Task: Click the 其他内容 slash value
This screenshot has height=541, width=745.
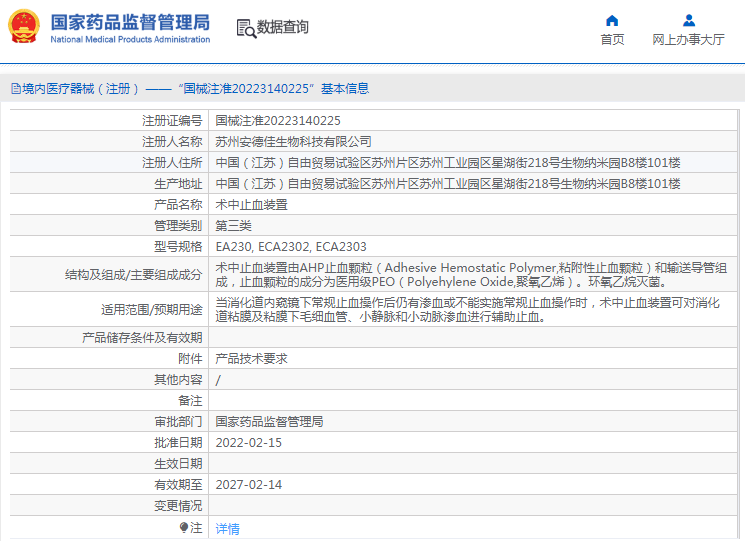Action: [x=218, y=380]
